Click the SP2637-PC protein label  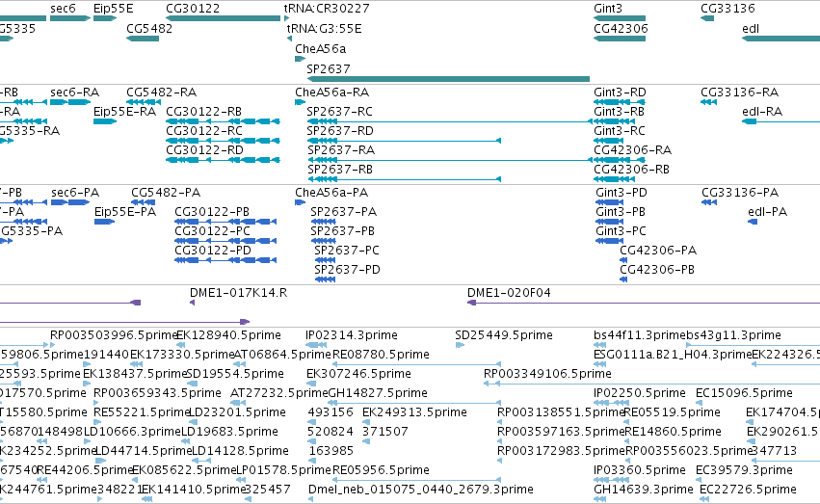[x=347, y=251]
